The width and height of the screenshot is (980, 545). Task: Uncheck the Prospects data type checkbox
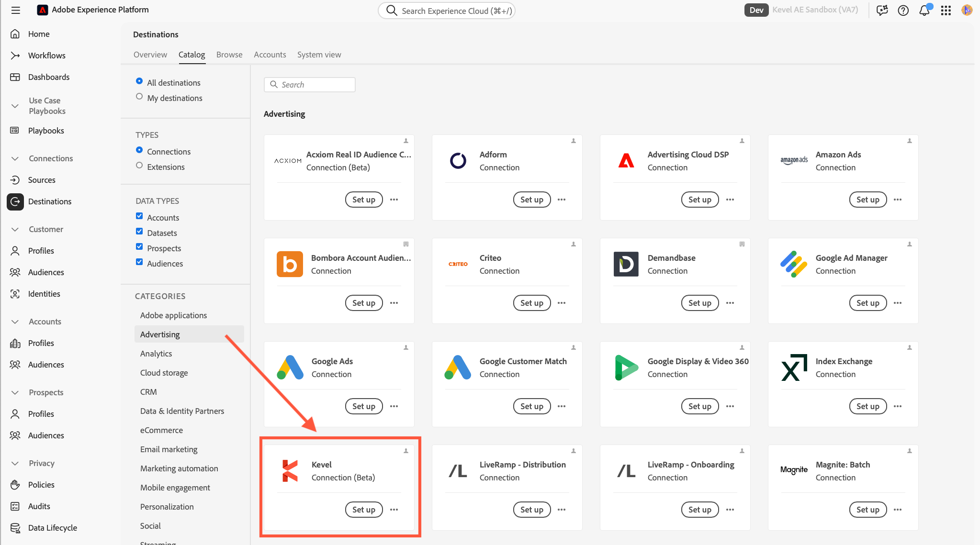pos(139,247)
